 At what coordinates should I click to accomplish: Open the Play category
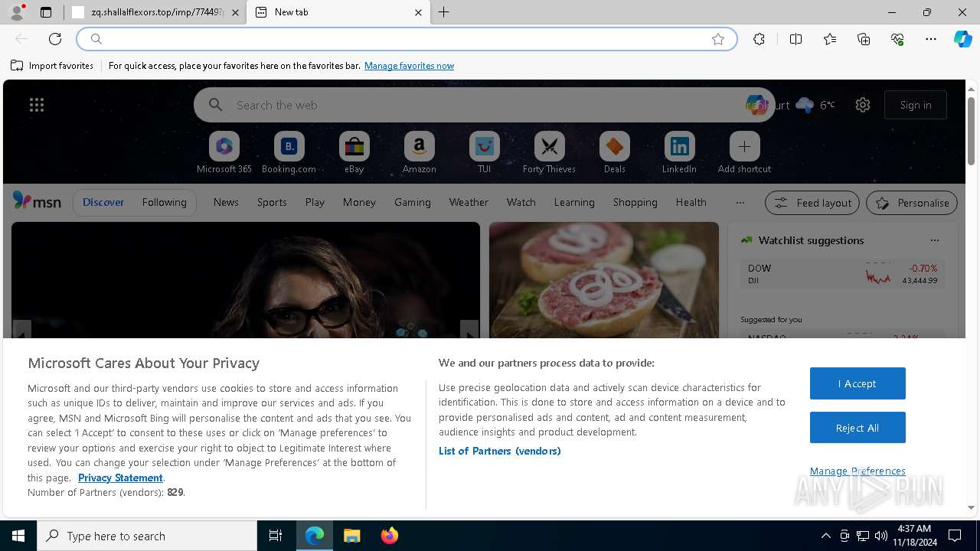[315, 202]
